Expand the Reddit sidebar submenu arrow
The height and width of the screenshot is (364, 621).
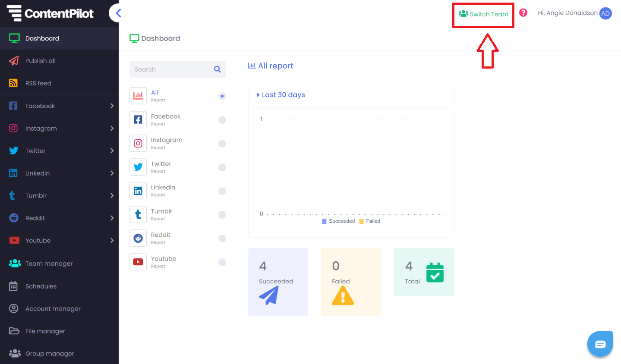tap(112, 218)
